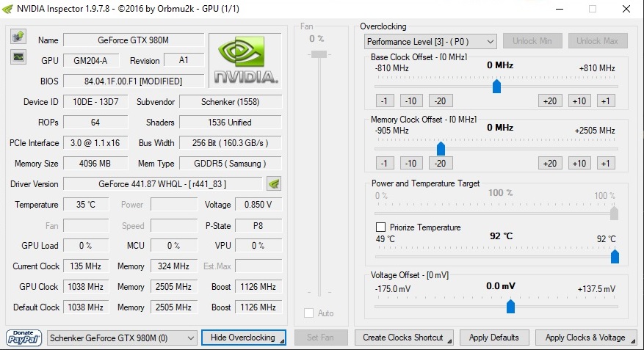Click +1 under Memory Clock Offset
The image size is (644, 350).
point(606,164)
